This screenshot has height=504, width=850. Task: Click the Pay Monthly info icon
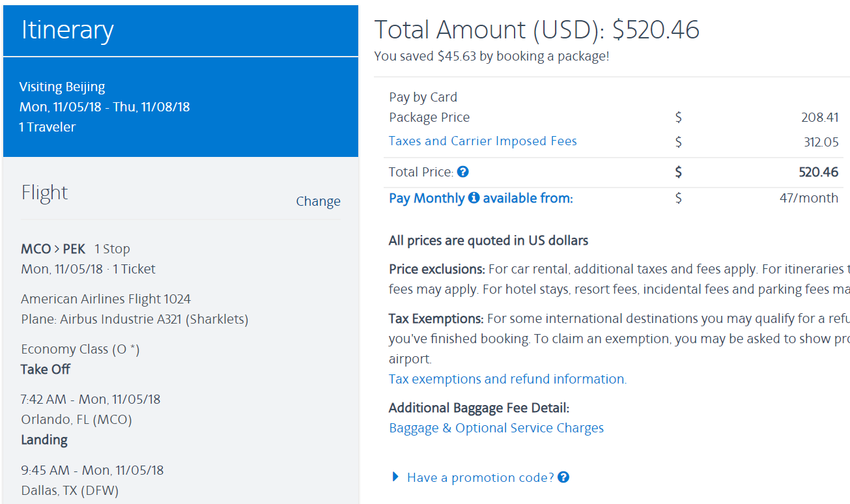click(474, 198)
